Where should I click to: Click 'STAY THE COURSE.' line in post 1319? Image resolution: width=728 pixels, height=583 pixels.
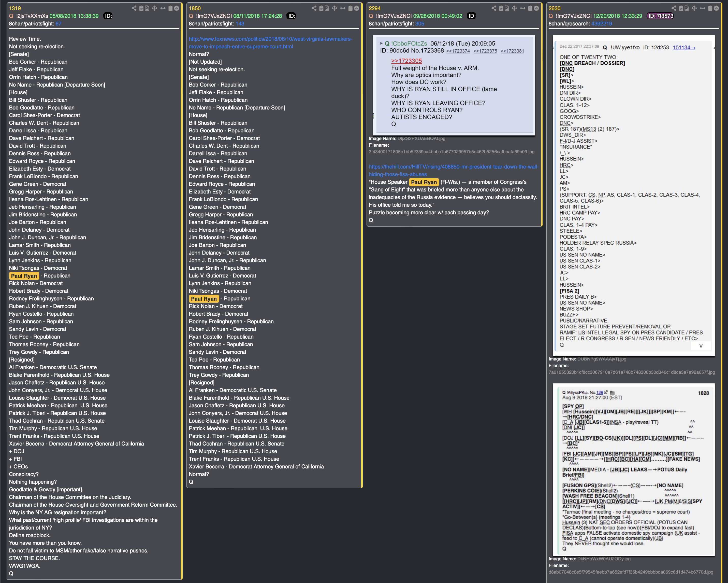(34, 558)
